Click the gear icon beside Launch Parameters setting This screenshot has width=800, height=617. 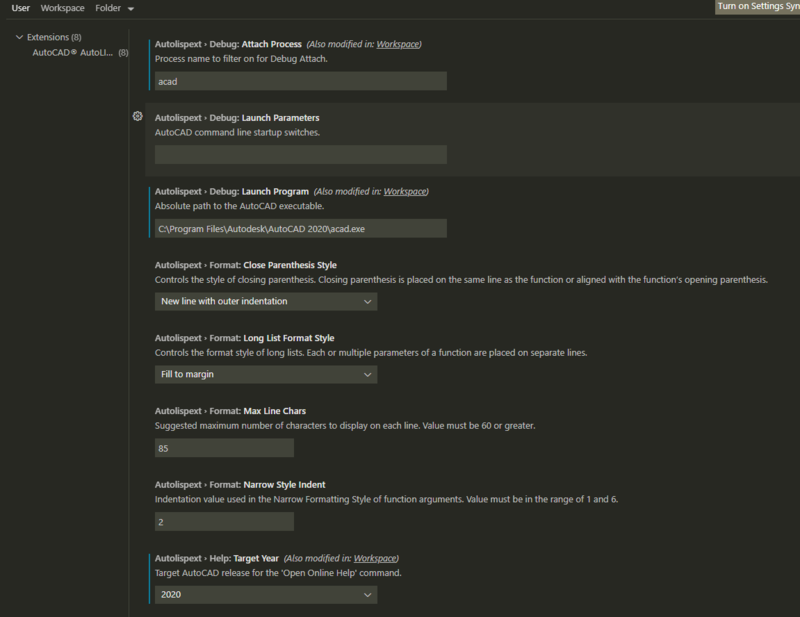tap(138, 117)
